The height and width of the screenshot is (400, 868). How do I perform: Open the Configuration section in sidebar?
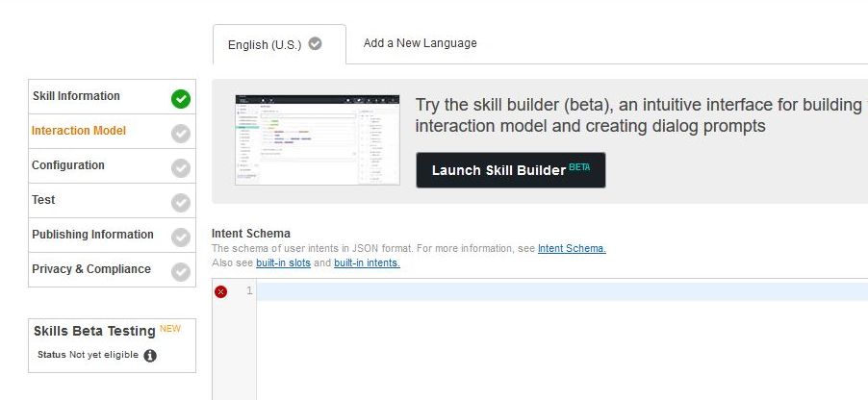coord(68,165)
